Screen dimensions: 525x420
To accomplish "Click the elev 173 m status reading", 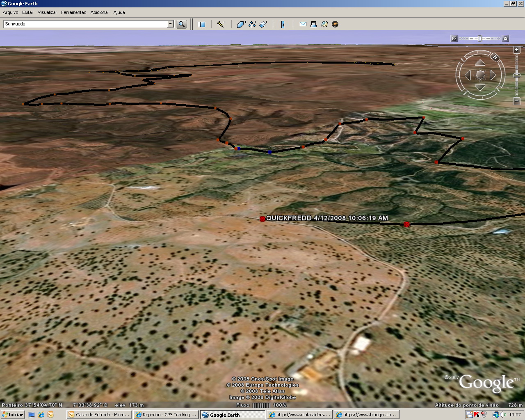I will [129, 405].
